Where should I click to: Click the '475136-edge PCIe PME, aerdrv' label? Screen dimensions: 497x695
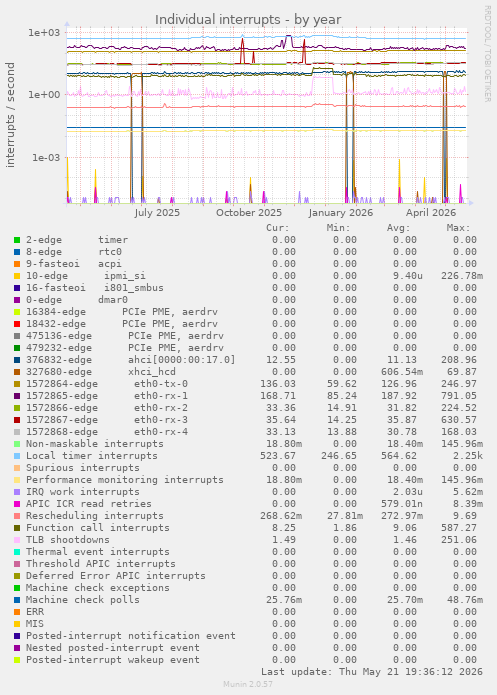pyautogui.click(x=125, y=336)
